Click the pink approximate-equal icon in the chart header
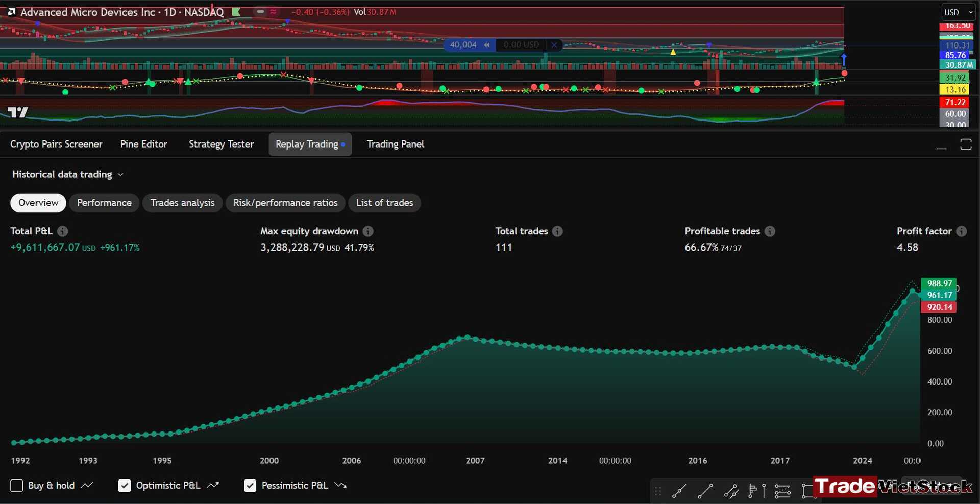 click(274, 11)
